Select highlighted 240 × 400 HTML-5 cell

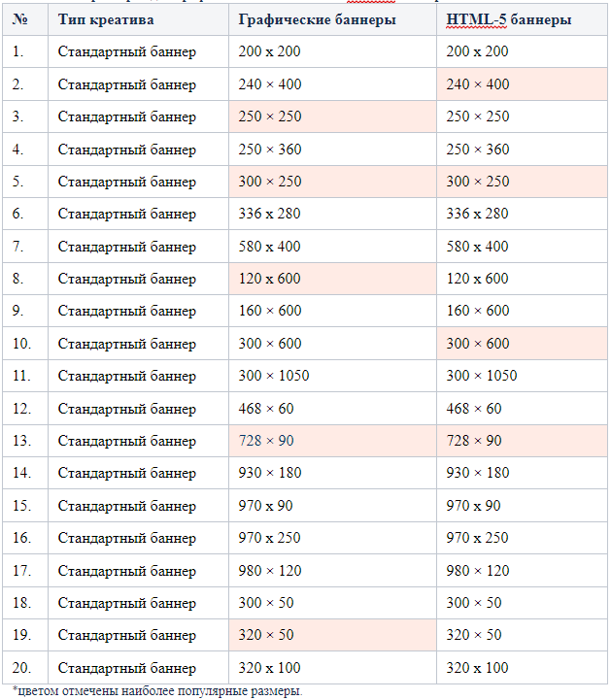coord(523,83)
